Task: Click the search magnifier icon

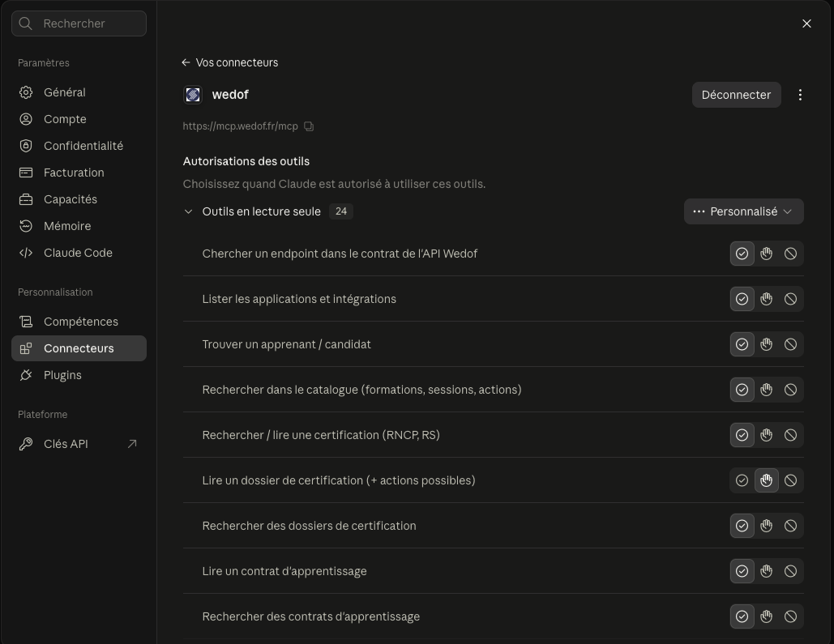Action: (25, 23)
